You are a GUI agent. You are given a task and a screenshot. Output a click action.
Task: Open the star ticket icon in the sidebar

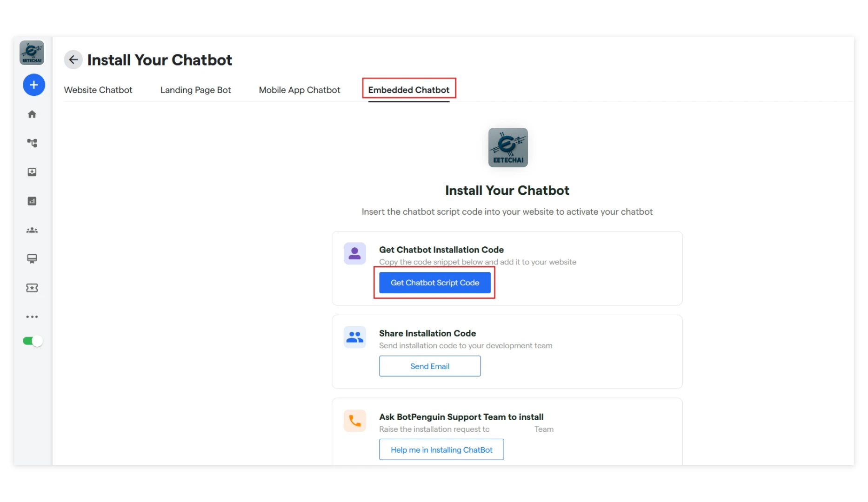click(x=32, y=288)
